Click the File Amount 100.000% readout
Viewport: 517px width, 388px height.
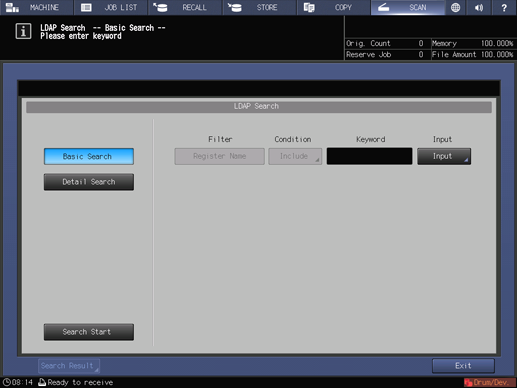point(472,55)
